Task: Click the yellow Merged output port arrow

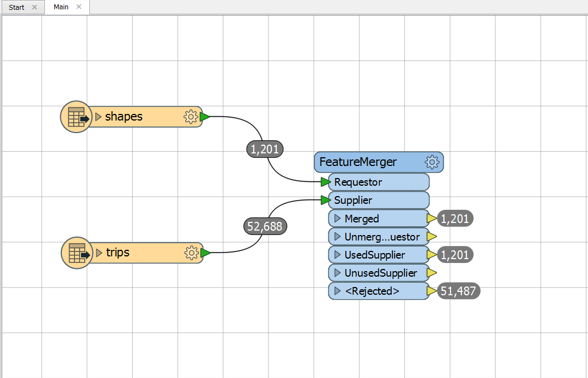Action: pyautogui.click(x=432, y=218)
